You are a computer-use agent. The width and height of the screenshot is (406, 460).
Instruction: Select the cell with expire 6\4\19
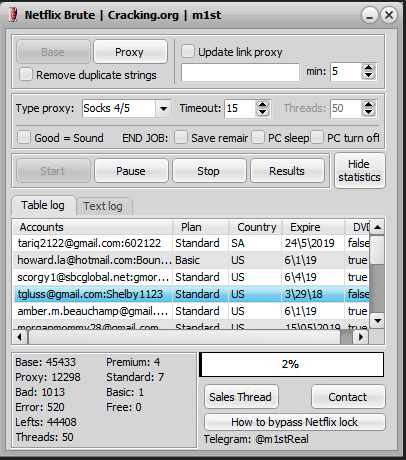[313, 277]
